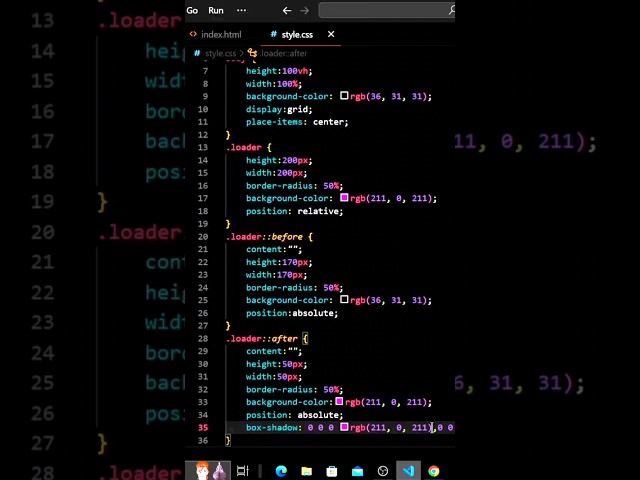Click the hash icon on style.css tab
Image resolution: width=640 pixels, height=480 pixels.
[273, 34]
